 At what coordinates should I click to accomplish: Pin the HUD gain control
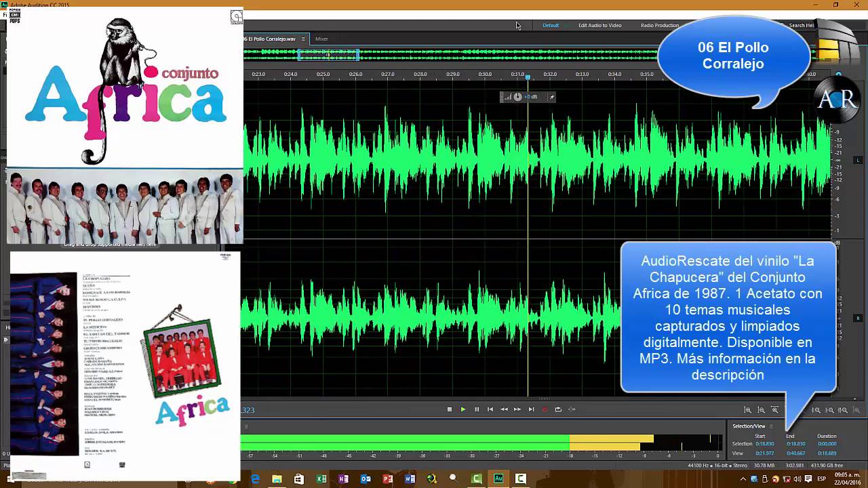551,97
